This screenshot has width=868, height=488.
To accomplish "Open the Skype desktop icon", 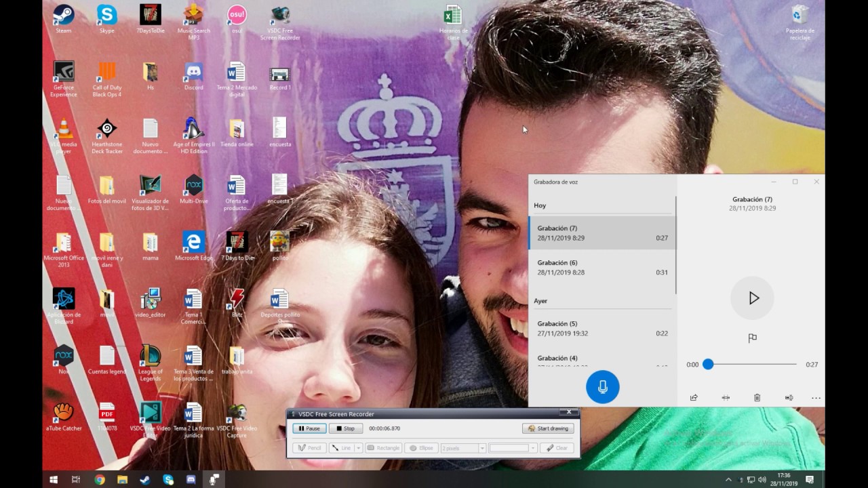I will (107, 19).
